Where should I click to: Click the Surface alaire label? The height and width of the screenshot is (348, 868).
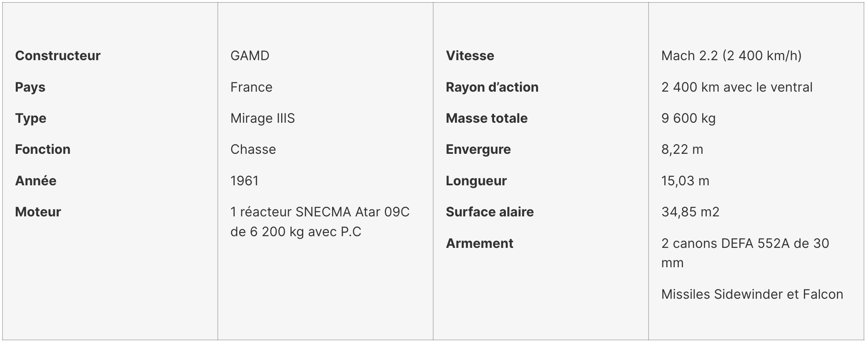490,212
